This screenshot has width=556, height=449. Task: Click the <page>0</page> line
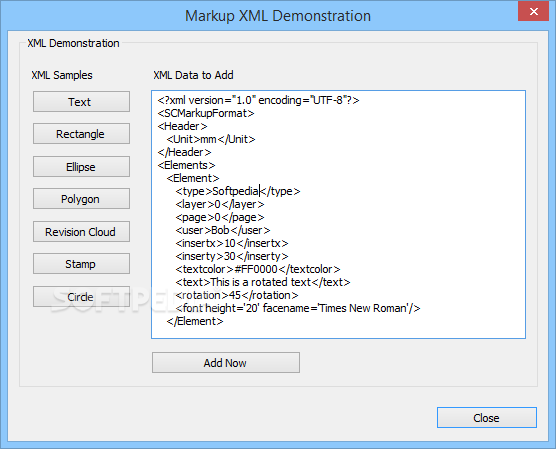point(219,217)
